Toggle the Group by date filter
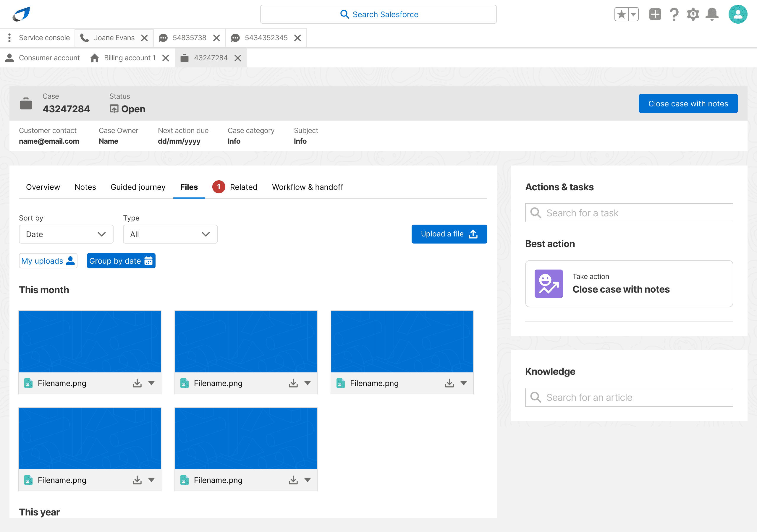This screenshot has height=532, width=757. pyautogui.click(x=121, y=261)
